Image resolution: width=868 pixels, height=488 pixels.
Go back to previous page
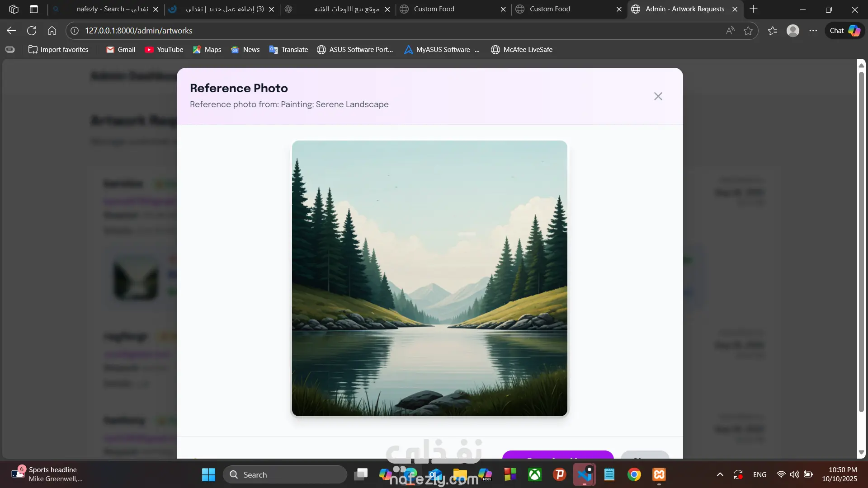click(x=11, y=31)
